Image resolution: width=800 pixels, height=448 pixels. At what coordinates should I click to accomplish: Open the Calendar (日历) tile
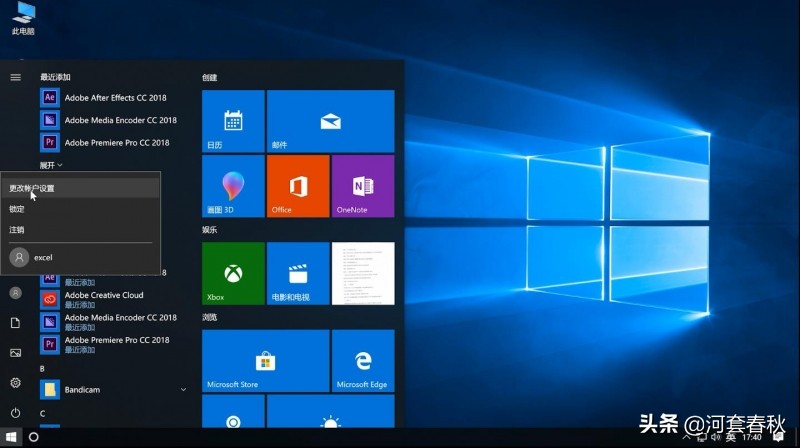point(233,121)
